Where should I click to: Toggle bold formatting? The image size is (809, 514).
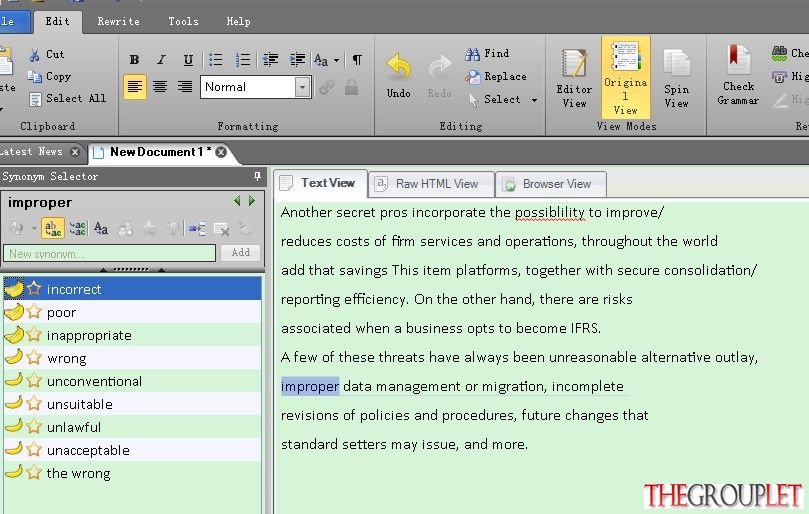click(134, 60)
